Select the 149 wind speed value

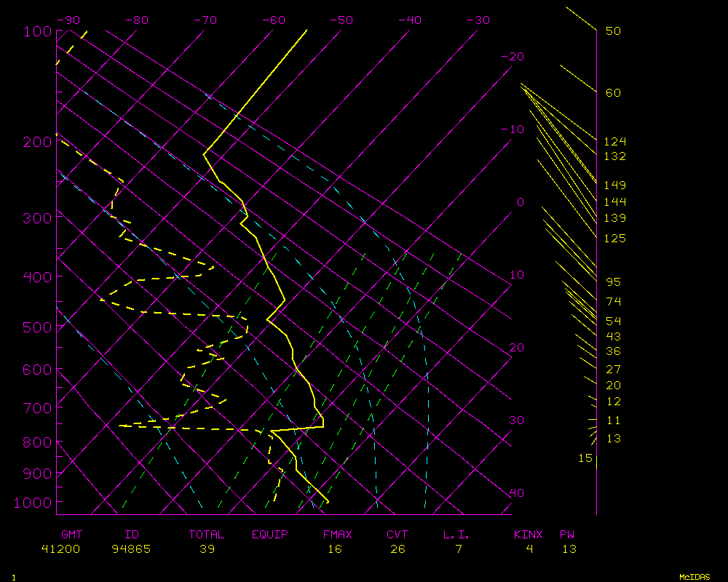(614, 186)
